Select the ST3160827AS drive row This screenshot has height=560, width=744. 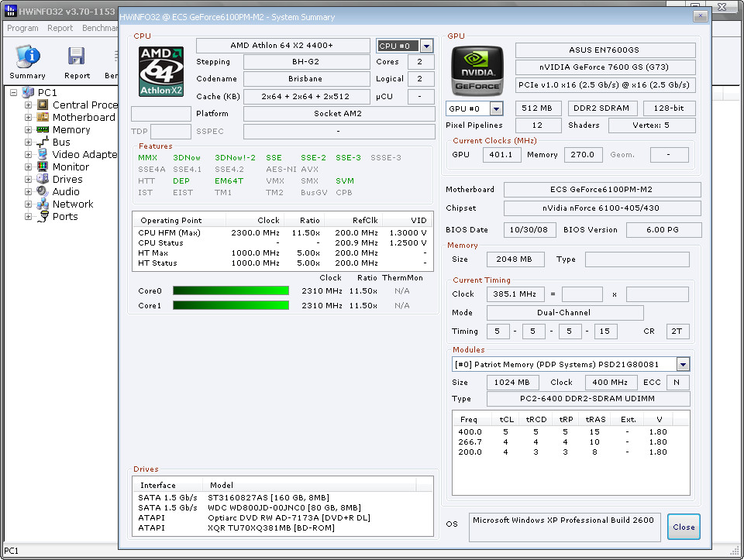pyautogui.click(x=283, y=497)
